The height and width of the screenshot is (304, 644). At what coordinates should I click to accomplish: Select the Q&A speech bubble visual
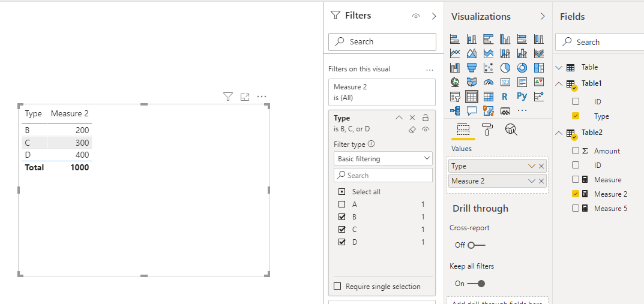pyautogui.click(x=472, y=110)
